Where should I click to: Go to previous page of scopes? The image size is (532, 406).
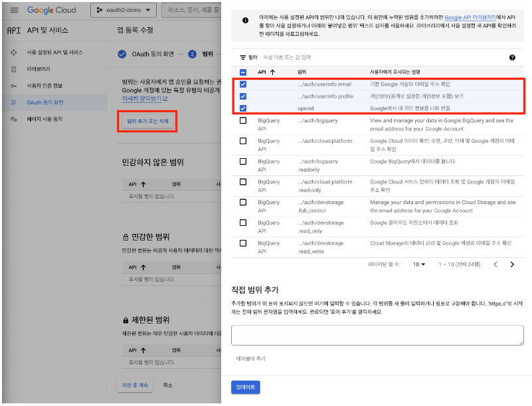tap(495, 264)
